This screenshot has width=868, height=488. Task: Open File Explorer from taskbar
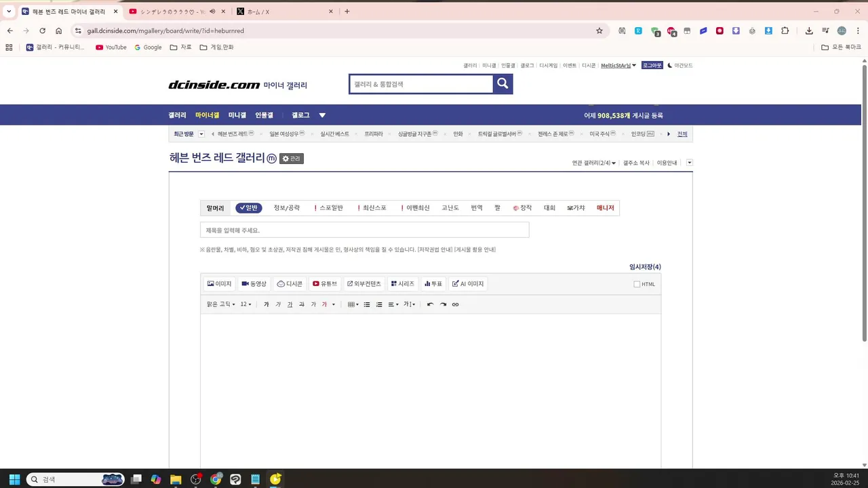(175, 479)
